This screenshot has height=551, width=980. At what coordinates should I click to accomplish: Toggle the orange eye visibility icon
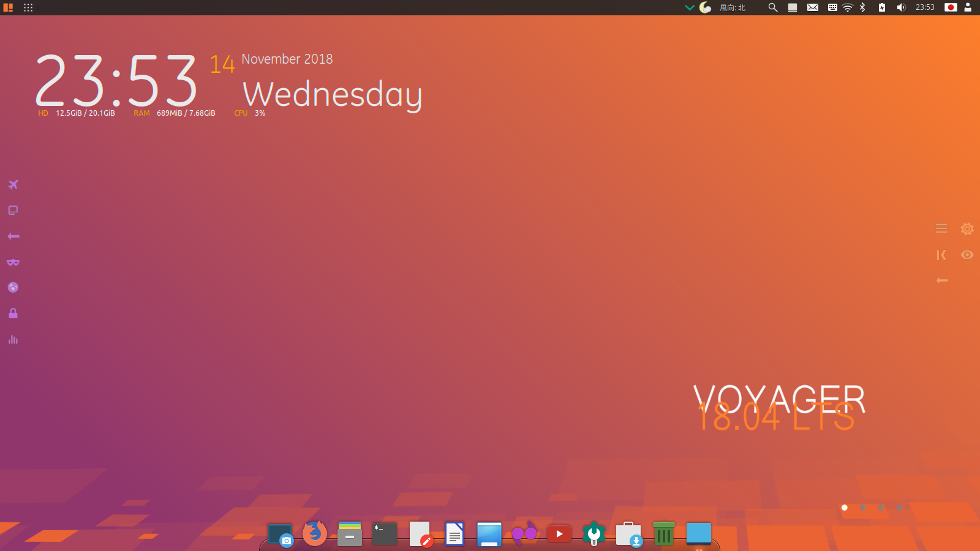967,255
